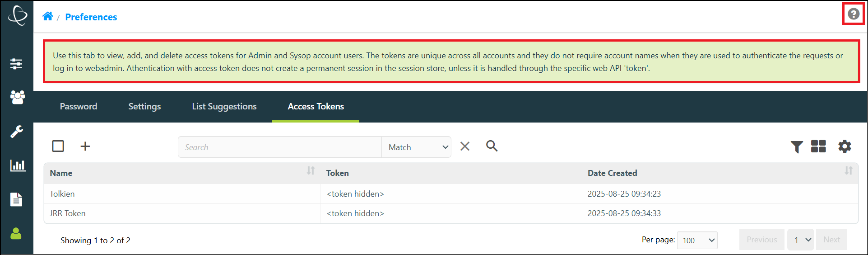Screen dimensions: 868x255
Task: Open the document sidebar icon
Action: click(16, 199)
